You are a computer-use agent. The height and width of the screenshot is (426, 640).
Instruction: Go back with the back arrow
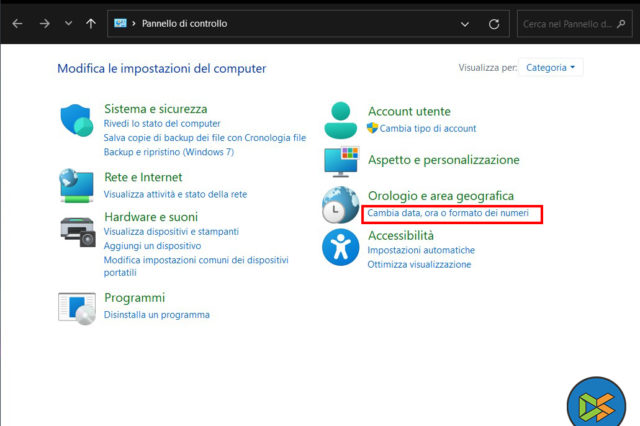point(17,24)
